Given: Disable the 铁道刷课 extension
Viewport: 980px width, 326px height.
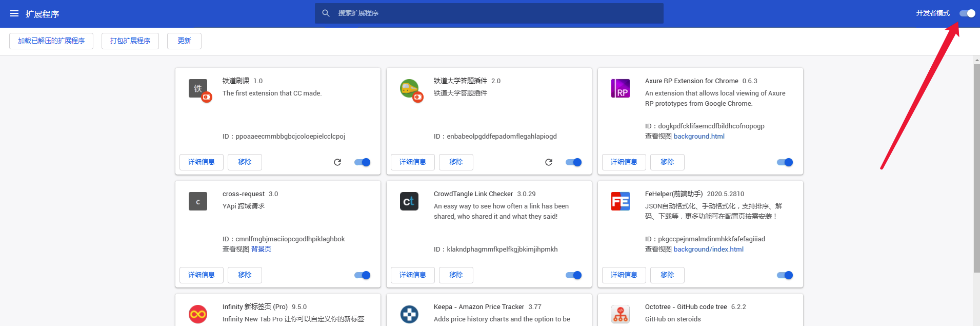Looking at the screenshot, I should [x=362, y=162].
